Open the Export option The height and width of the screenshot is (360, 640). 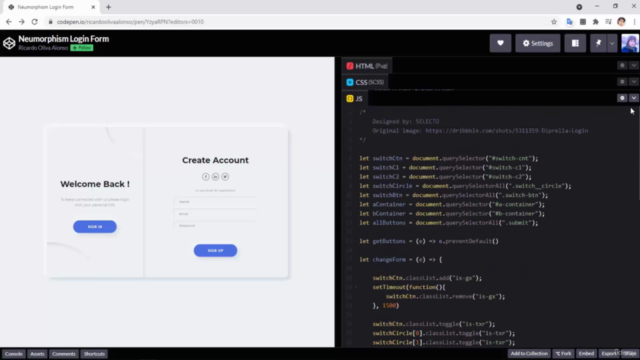pyautogui.click(x=608, y=353)
